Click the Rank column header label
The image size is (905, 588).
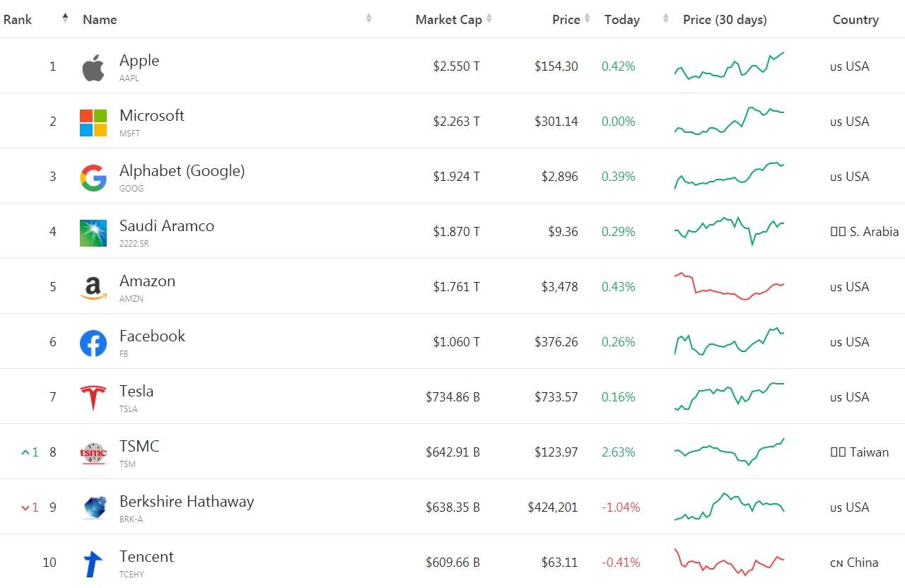click(x=18, y=20)
